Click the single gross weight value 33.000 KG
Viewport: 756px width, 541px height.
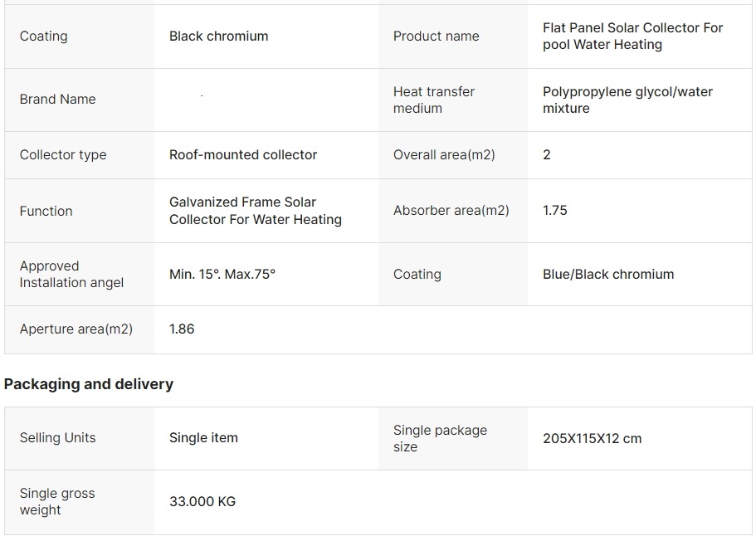click(202, 502)
